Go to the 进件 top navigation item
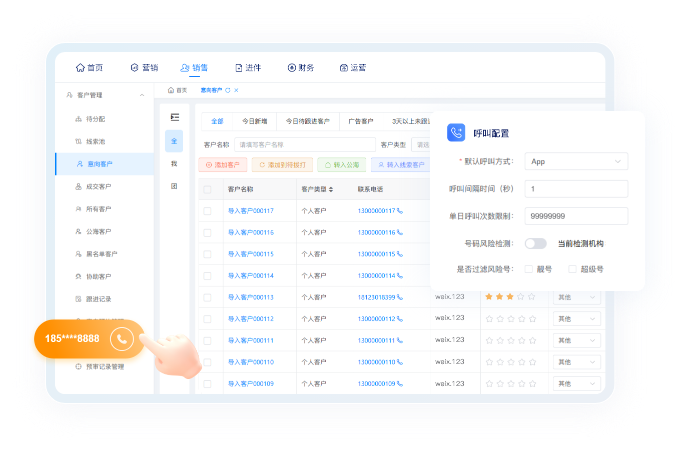 pyautogui.click(x=248, y=67)
